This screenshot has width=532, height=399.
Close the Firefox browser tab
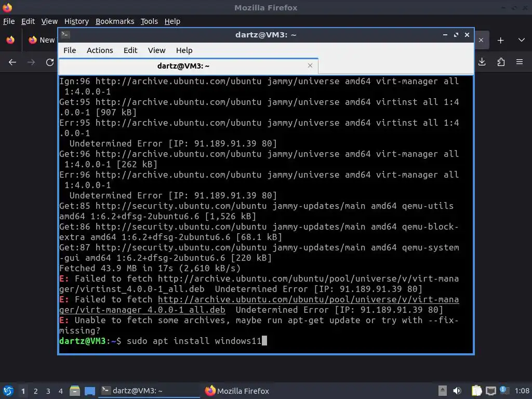(481, 40)
